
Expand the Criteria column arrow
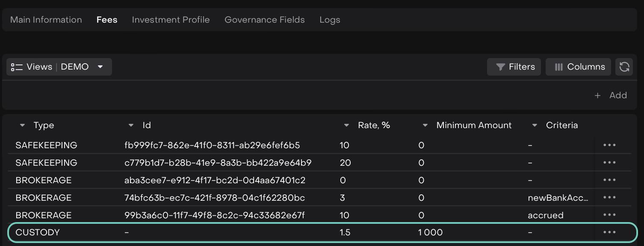click(x=535, y=126)
